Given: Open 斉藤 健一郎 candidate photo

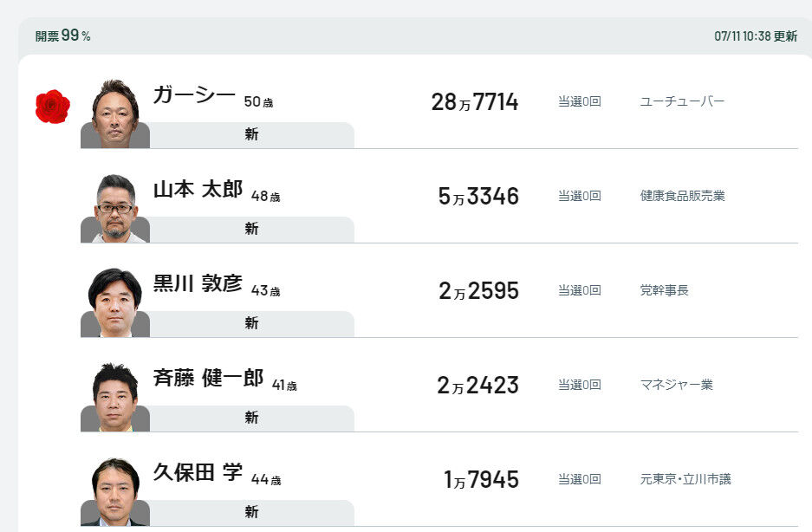Looking at the screenshot, I should click(x=115, y=397).
